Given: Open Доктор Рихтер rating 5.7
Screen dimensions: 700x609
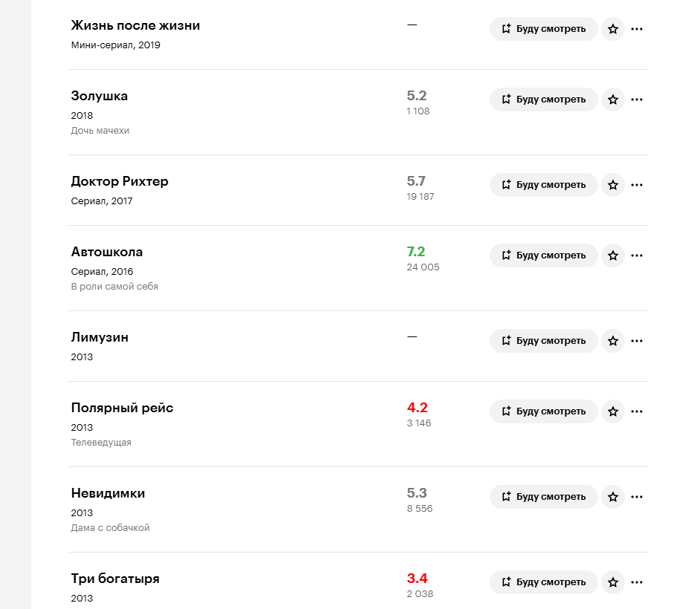Looking at the screenshot, I should coord(416,181).
